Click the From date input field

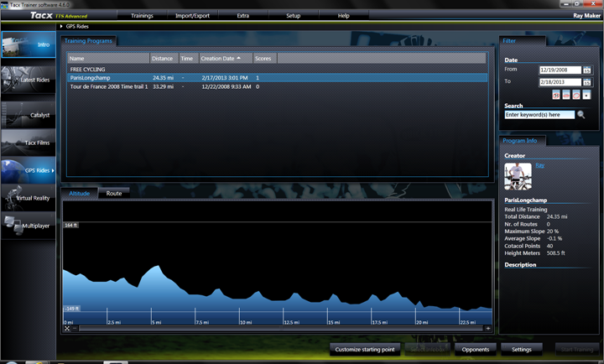[x=560, y=70]
